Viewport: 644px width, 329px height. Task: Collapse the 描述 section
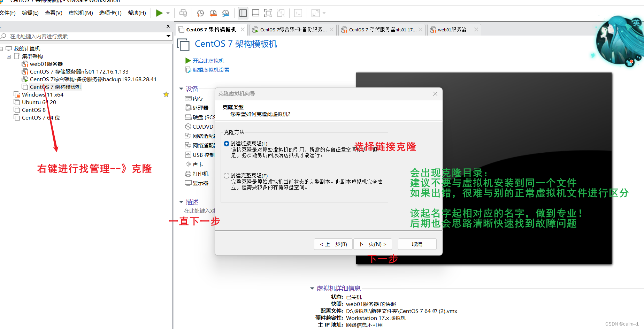181,202
